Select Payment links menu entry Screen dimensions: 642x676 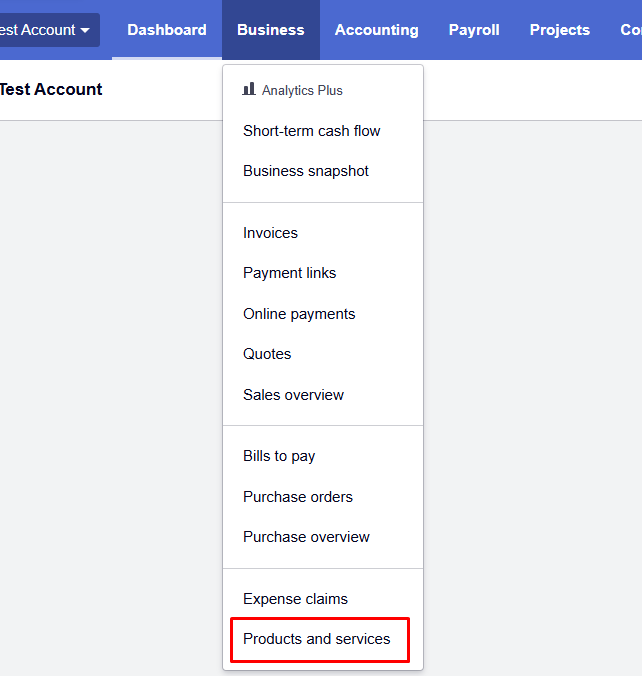[x=290, y=273]
